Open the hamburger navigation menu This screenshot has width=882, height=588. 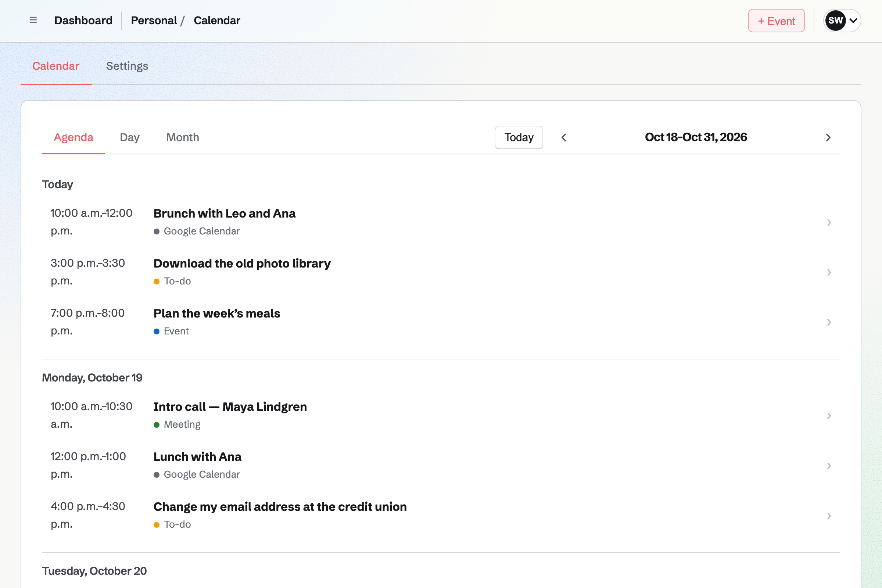[33, 20]
